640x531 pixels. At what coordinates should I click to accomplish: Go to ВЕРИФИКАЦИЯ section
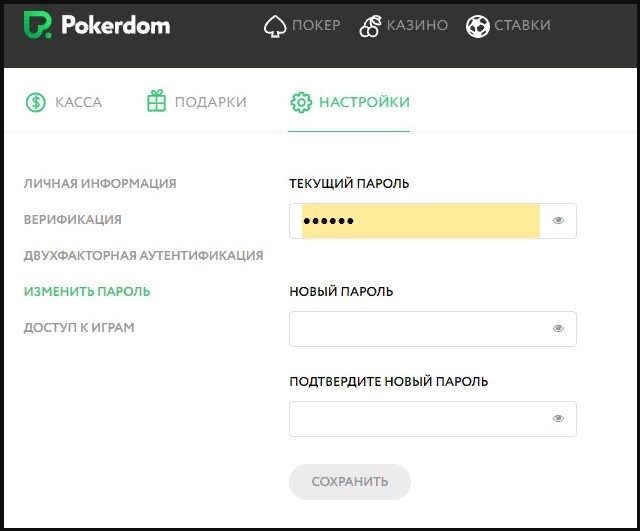(x=73, y=220)
